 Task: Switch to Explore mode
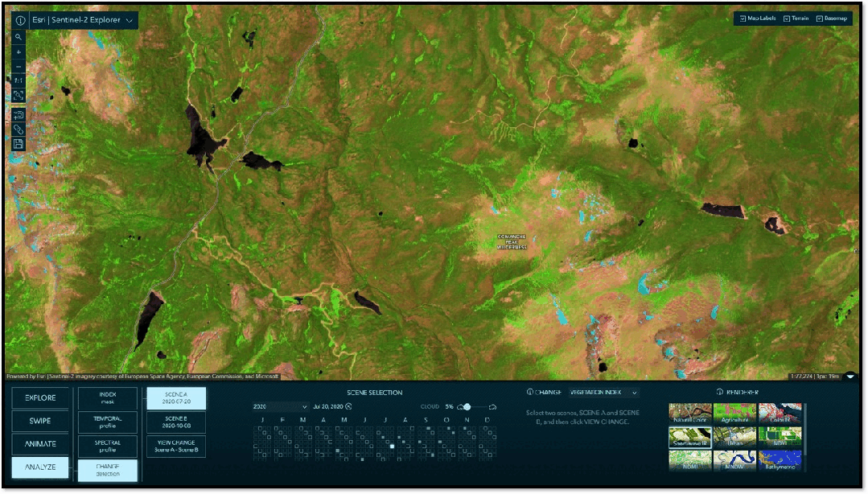click(40, 398)
